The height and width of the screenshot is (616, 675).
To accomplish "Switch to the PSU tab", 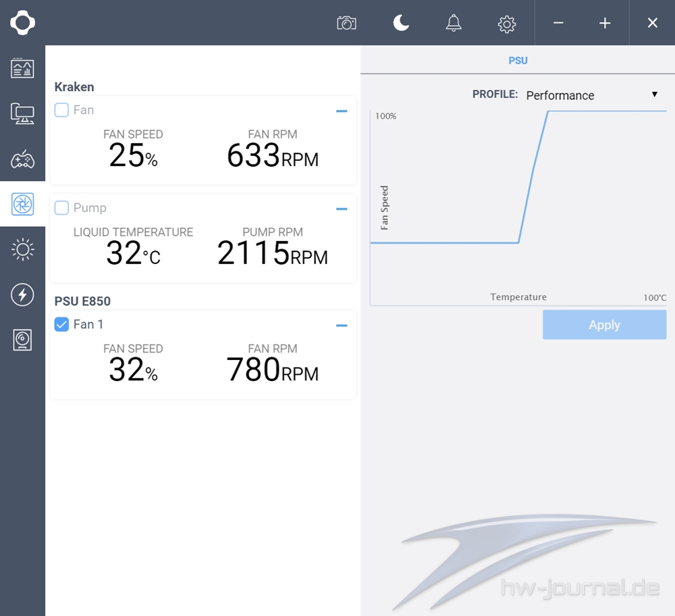I will pyautogui.click(x=518, y=60).
